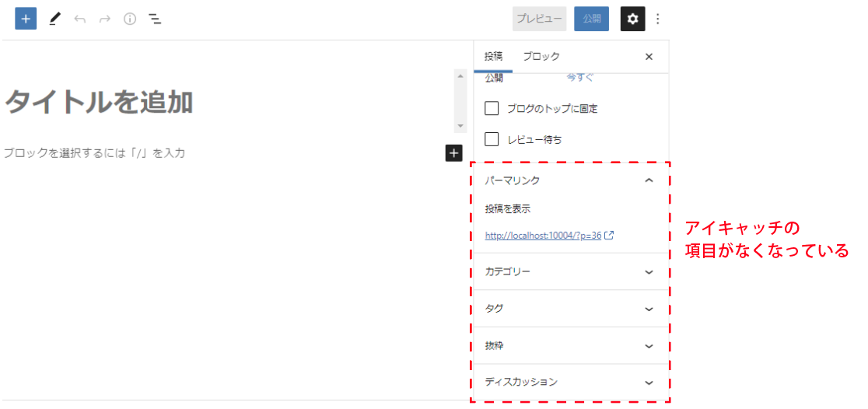Check ブログのトップに固定 checkbox
This screenshot has height=409, width=868.
point(492,109)
